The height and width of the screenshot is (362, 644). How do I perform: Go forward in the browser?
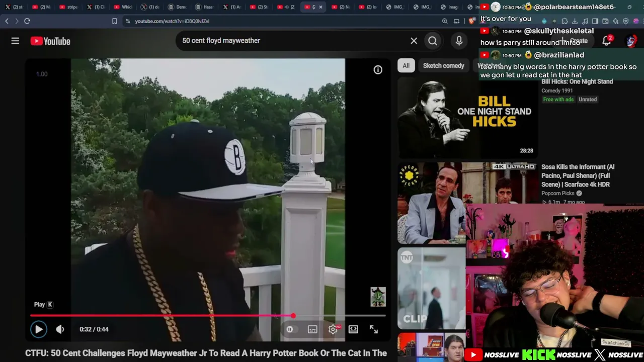(17, 21)
